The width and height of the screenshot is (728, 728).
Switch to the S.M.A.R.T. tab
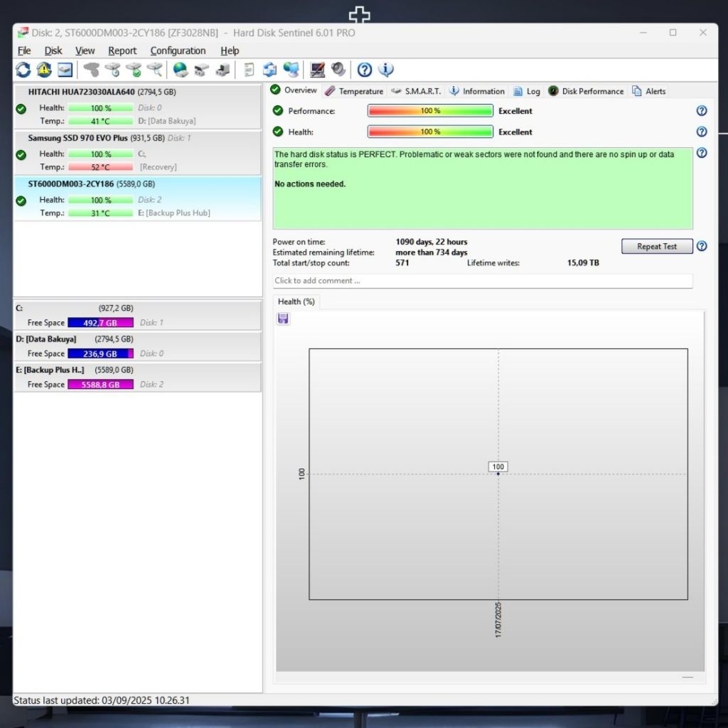[x=416, y=91]
